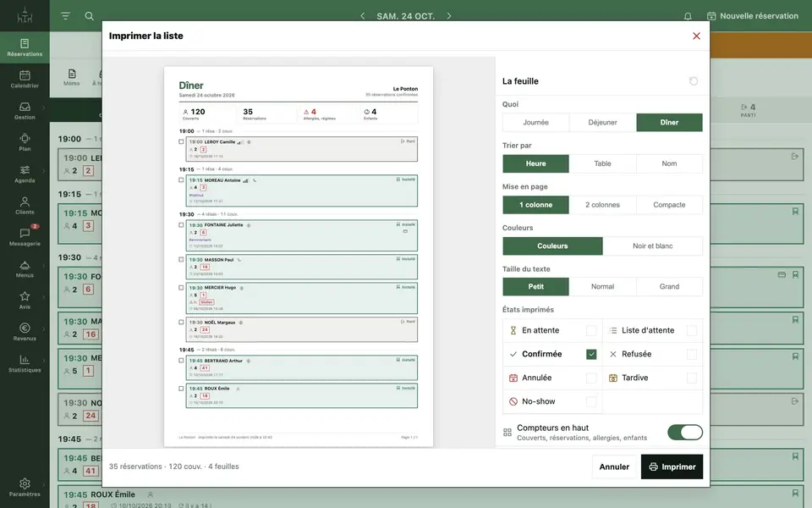812x508 pixels.
Task: Open the Menus sidebar item
Action: 25,268
